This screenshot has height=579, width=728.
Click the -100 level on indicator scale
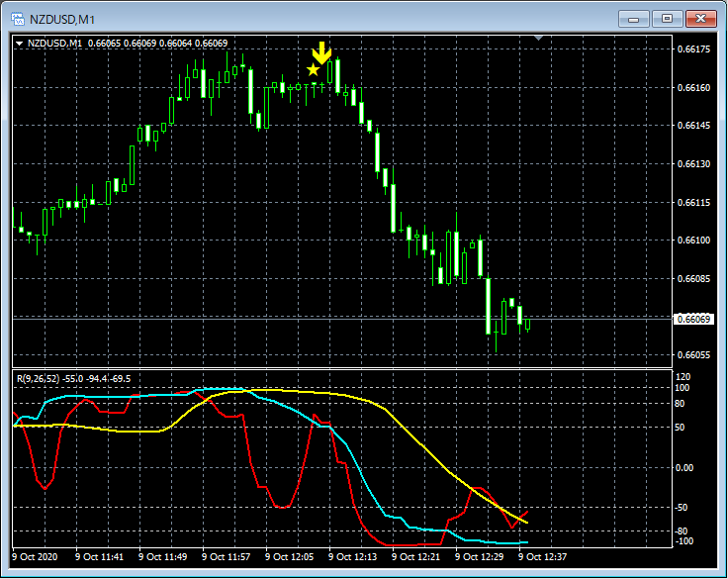click(682, 541)
